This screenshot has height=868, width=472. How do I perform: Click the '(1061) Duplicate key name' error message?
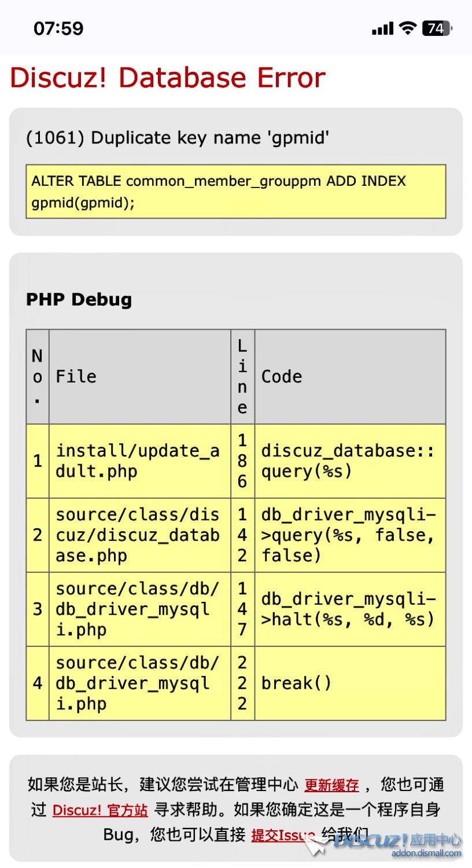tap(178, 138)
